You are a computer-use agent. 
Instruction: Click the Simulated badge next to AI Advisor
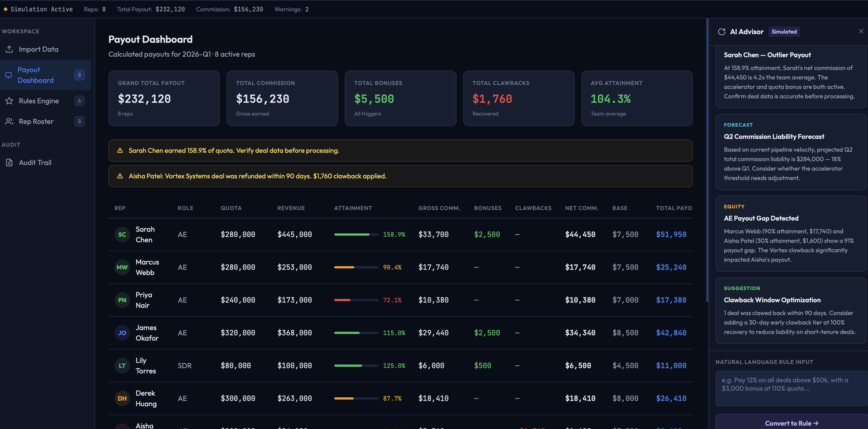pos(784,31)
